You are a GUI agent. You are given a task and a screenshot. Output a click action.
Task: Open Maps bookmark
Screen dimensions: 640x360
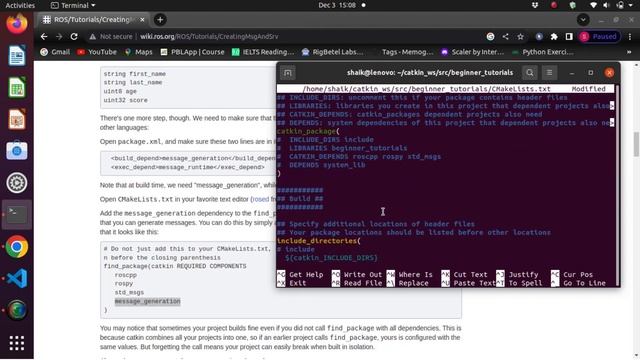[139, 52]
